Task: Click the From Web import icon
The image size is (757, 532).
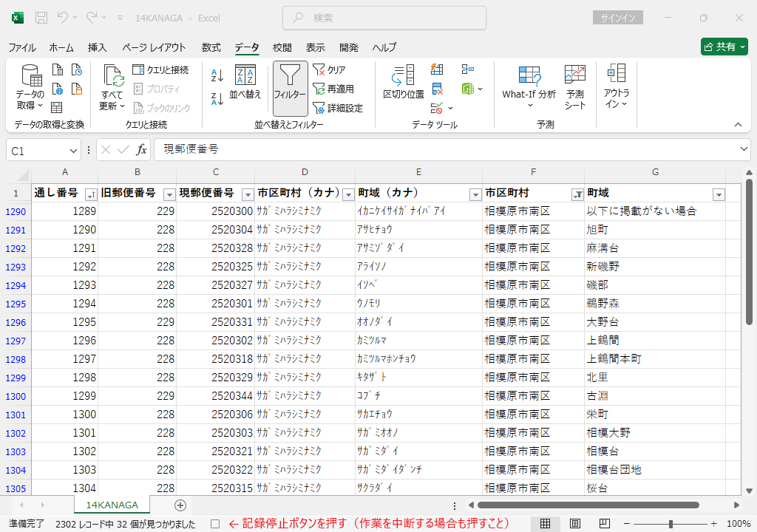Action: 58,89
